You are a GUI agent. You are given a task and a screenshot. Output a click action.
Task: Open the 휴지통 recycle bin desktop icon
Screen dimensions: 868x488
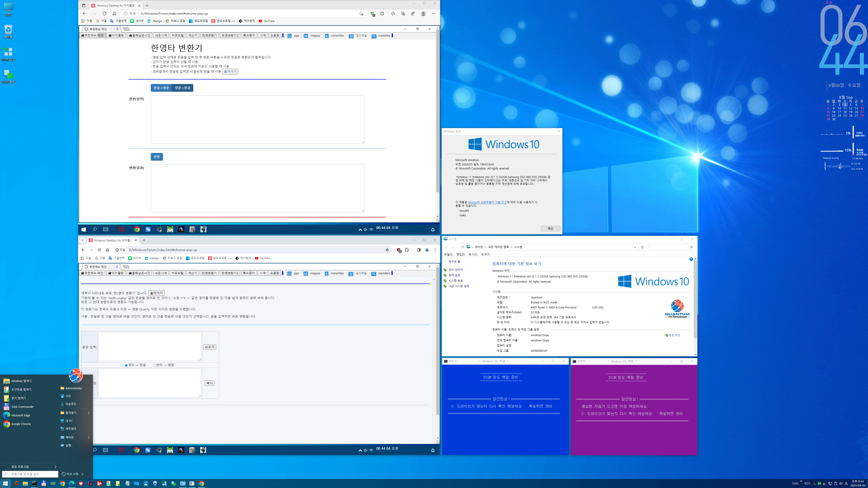(8, 32)
